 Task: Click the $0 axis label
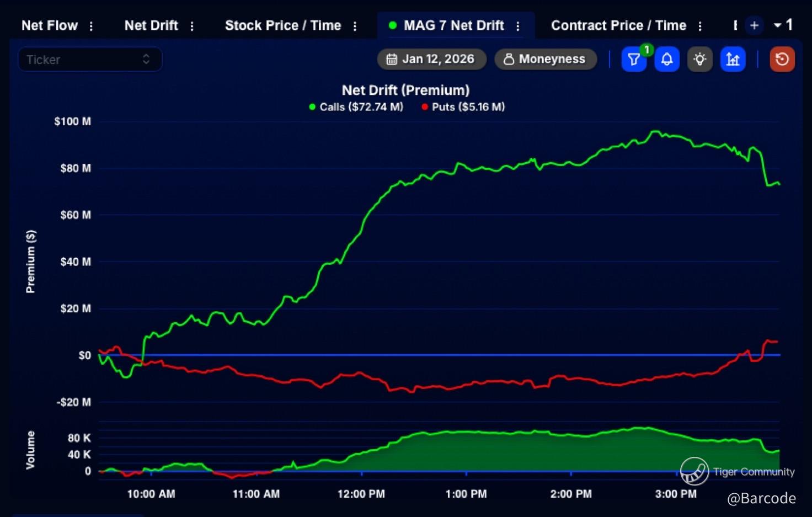pos(85,355)
